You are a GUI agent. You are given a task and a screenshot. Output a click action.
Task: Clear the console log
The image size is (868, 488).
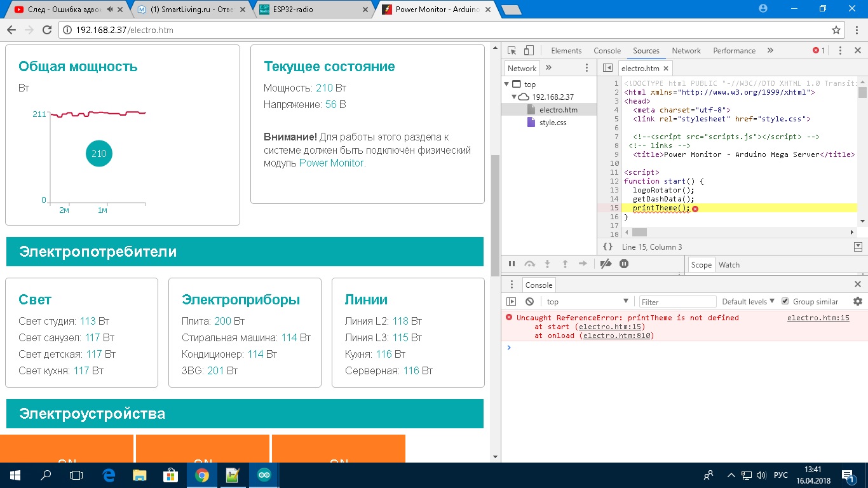pos(529,302)
